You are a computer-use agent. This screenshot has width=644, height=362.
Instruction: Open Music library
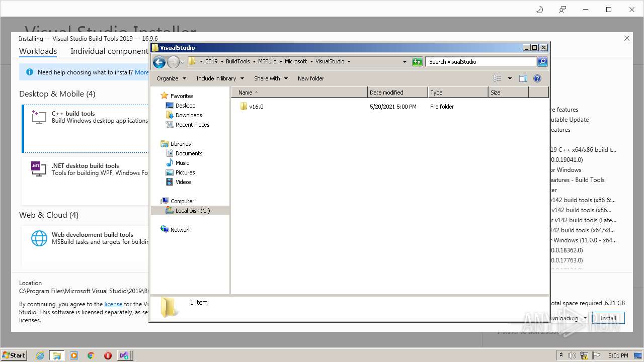(x=182, y=163)
